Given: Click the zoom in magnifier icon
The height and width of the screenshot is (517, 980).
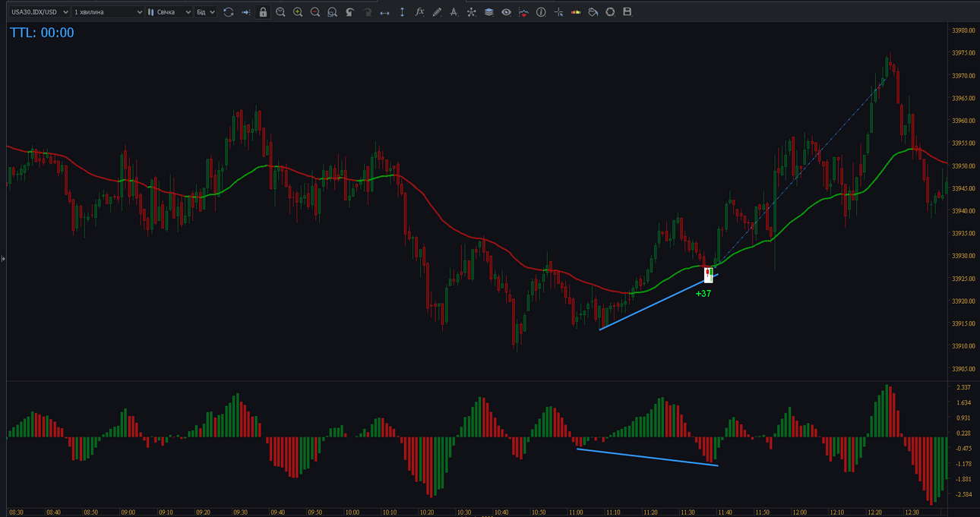Looking at the screenshot, I should pos(298,12).
